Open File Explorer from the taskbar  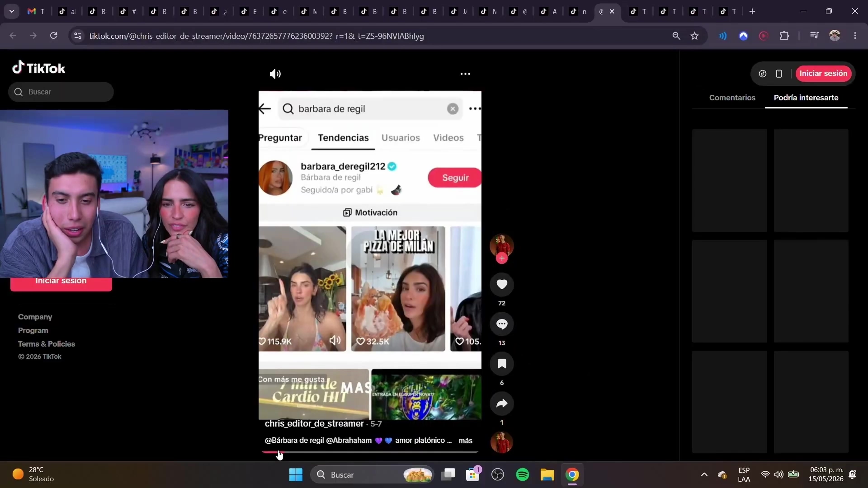547,475
